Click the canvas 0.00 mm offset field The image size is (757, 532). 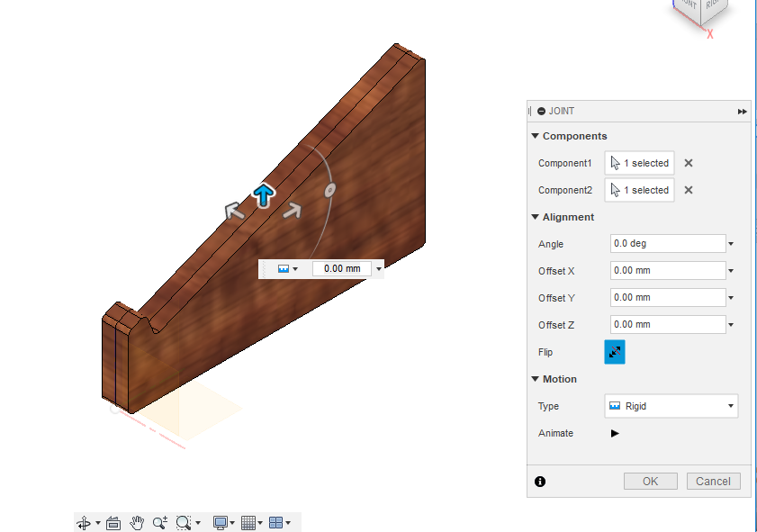(x=342, y=269)
